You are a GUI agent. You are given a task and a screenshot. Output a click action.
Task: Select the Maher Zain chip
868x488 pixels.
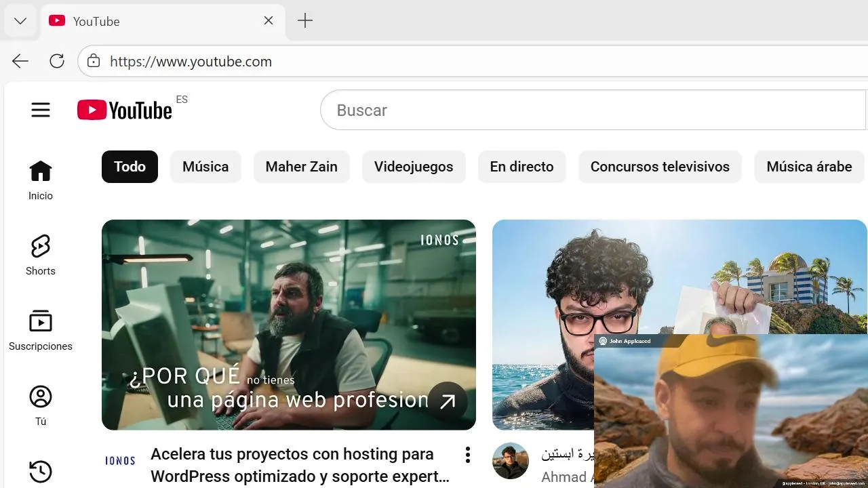tap(302, 167)
